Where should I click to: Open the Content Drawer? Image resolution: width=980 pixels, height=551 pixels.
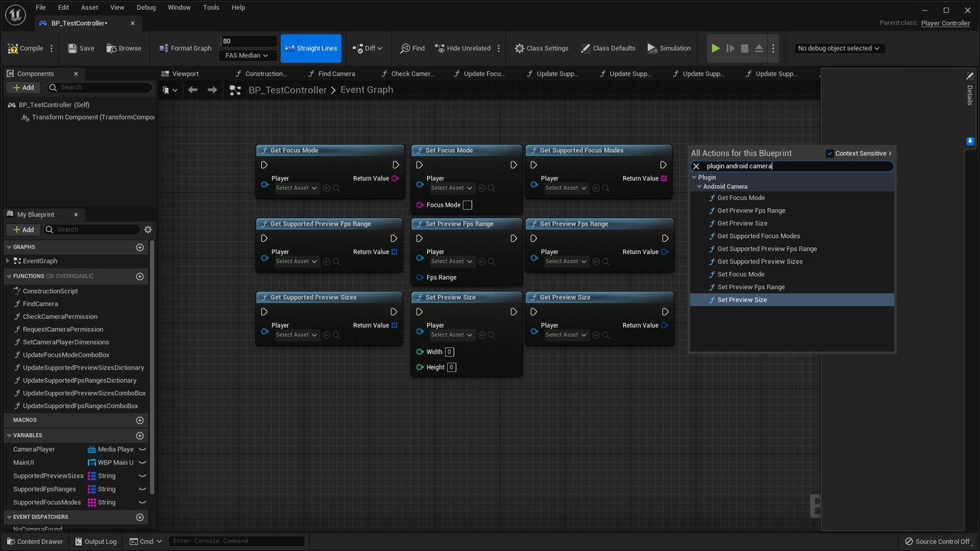[34, 541]
